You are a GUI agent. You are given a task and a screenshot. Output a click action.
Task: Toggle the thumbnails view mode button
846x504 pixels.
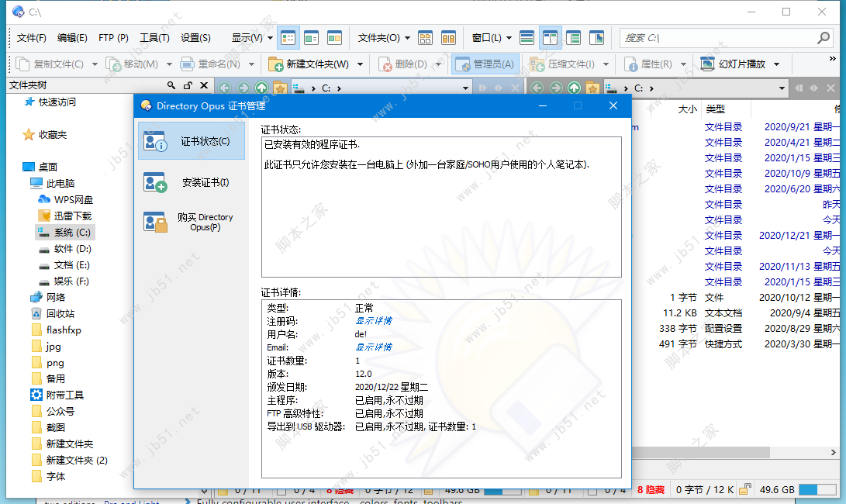pos(334,37)
